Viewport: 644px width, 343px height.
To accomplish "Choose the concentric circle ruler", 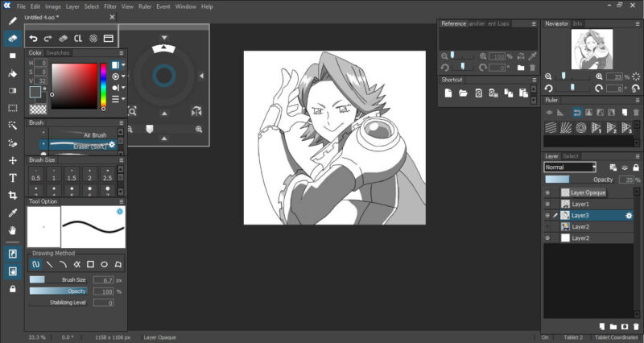I will (x=581, y=127).
